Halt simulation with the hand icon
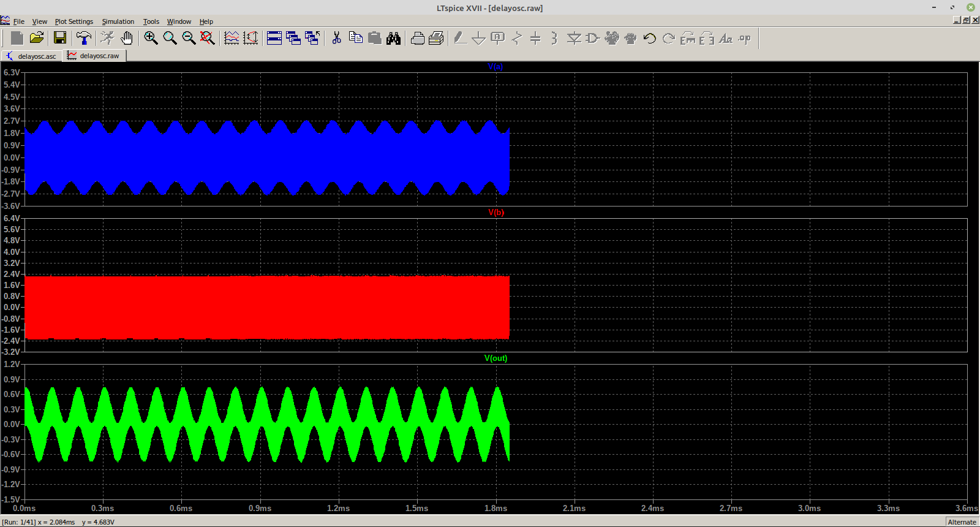The image size is (980, 527). (x=127, y=38)
